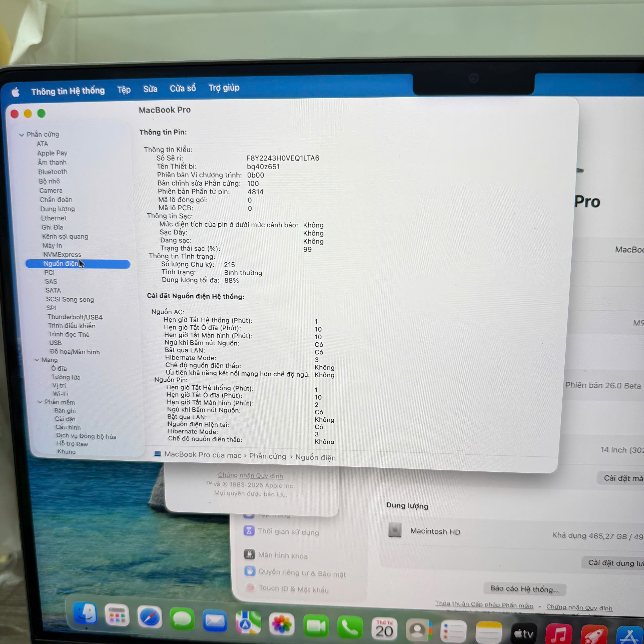Select SATA in the sidebar
The width and height of the screenshot is (644, 644).
pyautogui.click(x=53, y=290)
